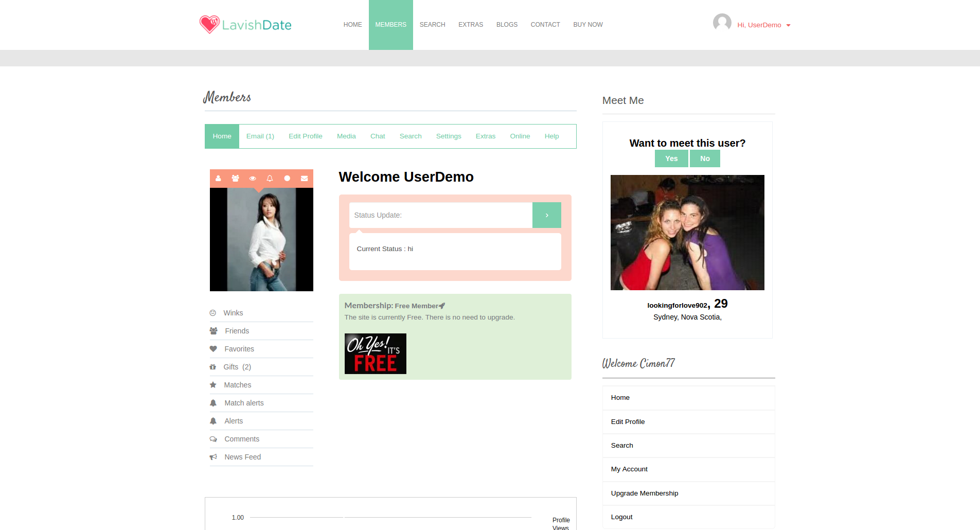Click the single-person icon above profile photo
This screenshot has height=530, width=980.
[x=218, y=179]
